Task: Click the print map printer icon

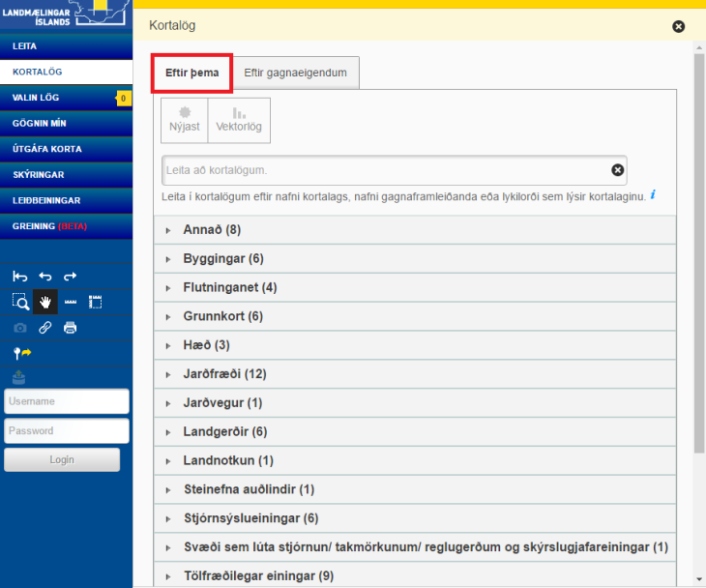Action: [71, 328]
